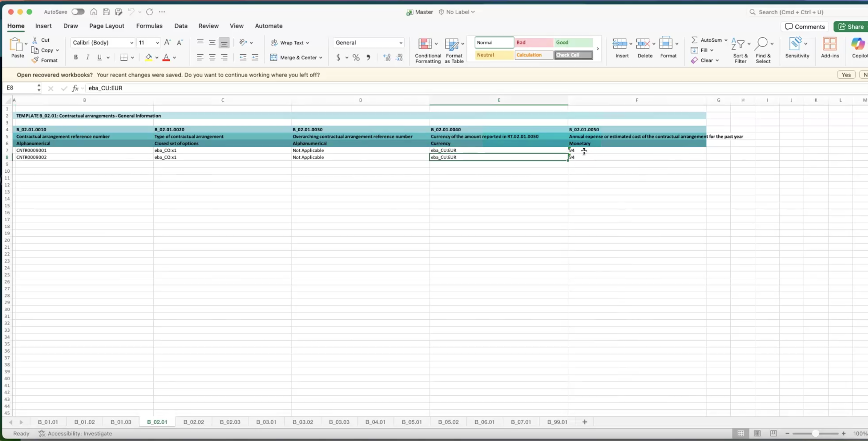This screenshot has width=868, height=441.
Task: Open the font size dropdown
Action: click(157, 43)
